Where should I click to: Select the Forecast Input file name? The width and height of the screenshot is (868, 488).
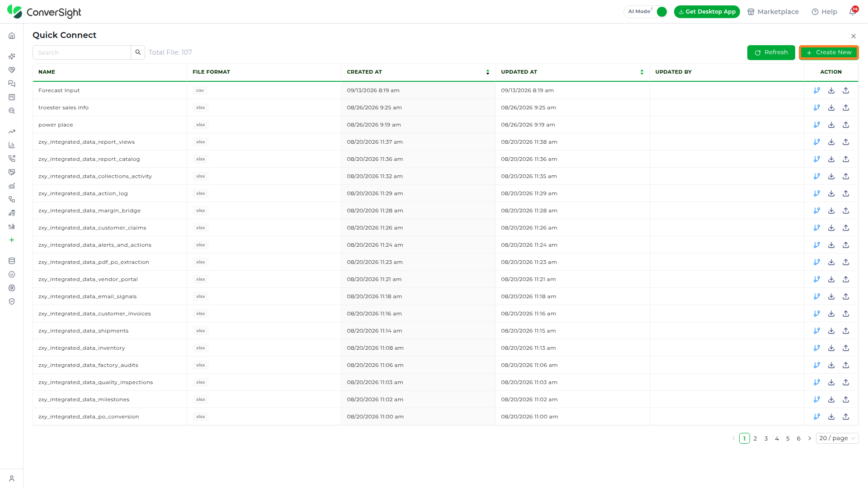59,90
